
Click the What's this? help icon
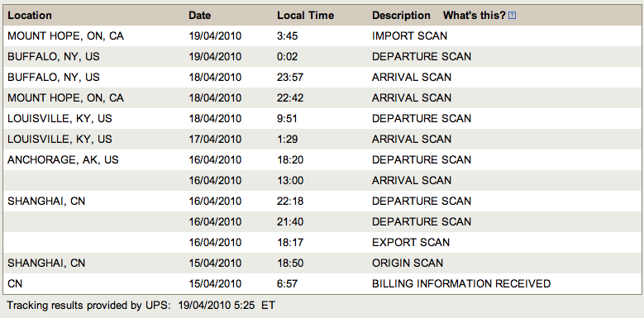click(512, 16)
